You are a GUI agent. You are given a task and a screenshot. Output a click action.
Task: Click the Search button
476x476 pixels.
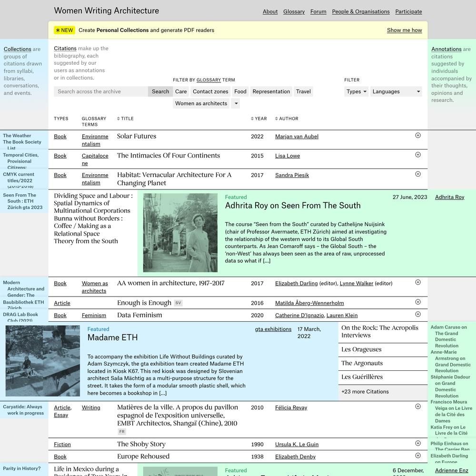160,91
